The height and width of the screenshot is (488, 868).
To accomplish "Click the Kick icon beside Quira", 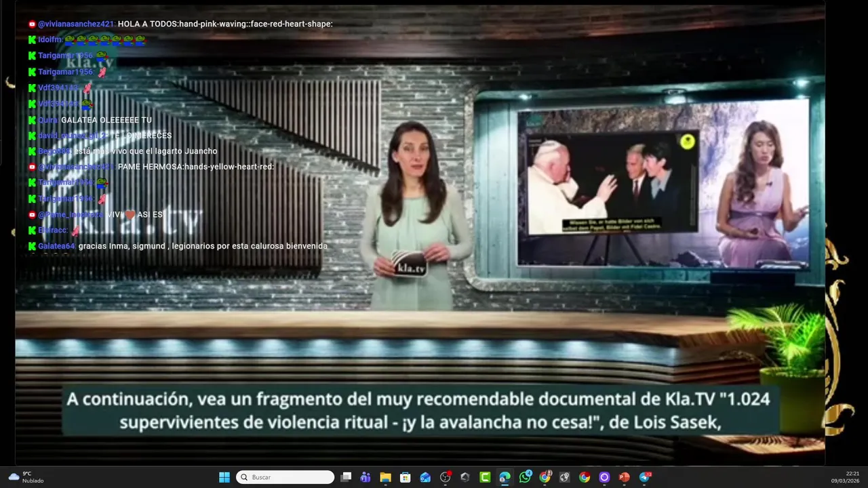I will 32,120.
